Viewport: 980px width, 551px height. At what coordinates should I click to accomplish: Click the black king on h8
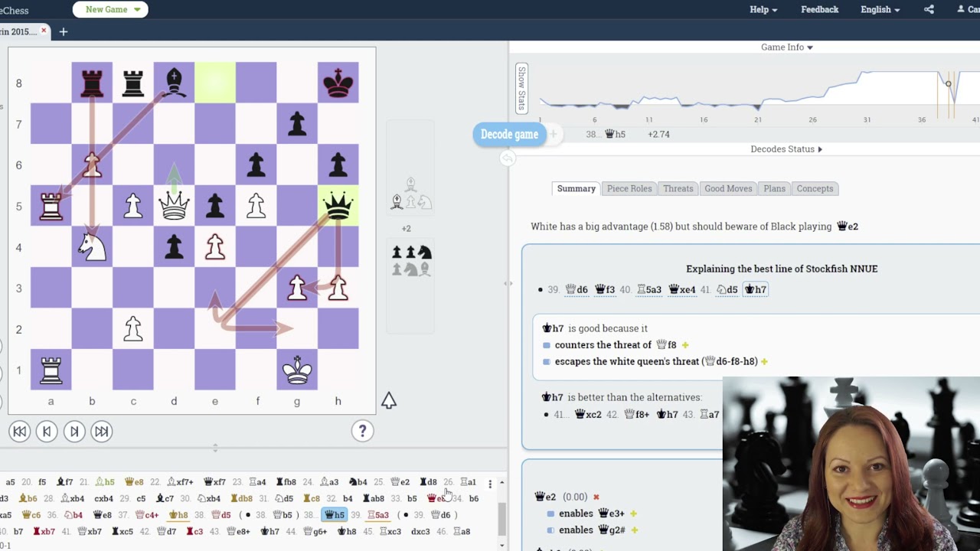pos(338,83)
